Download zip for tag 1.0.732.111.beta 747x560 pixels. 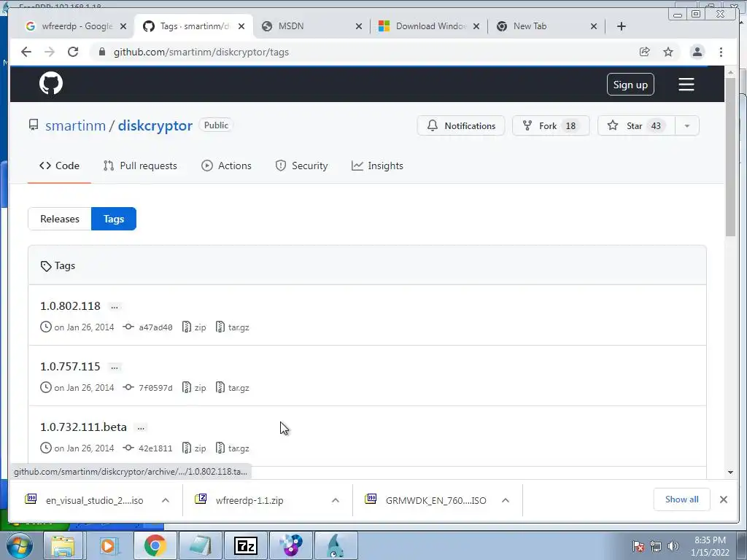pos(195,448)
